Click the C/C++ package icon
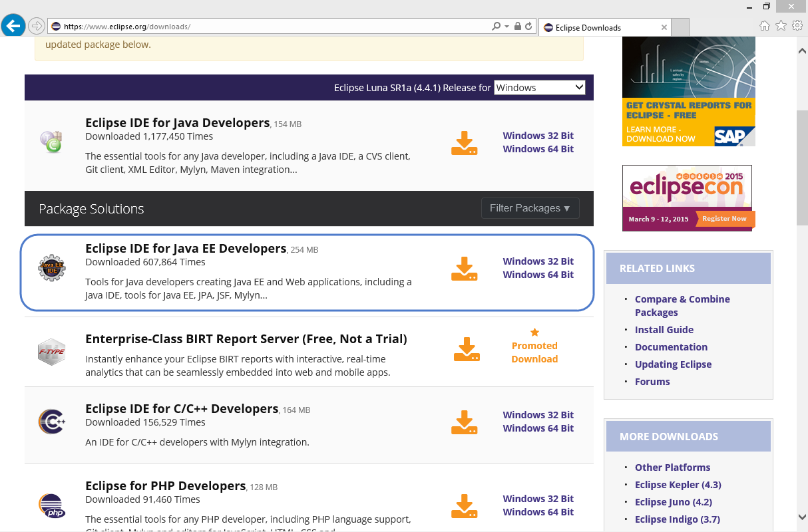The width and height of the screenshot is (808, 532). tap(51, 422)
